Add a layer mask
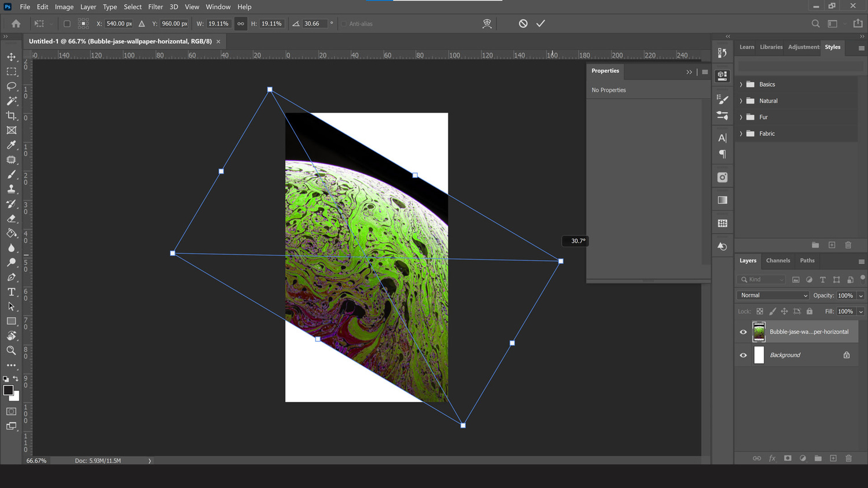This screenshot has width=868, height=488. click(x=788, y=458)
